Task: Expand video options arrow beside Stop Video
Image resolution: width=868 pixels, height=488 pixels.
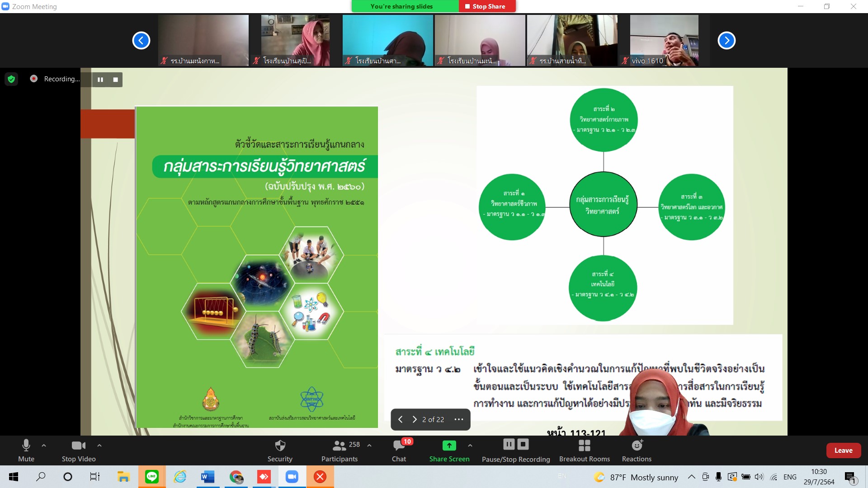Action: (99, 446)
